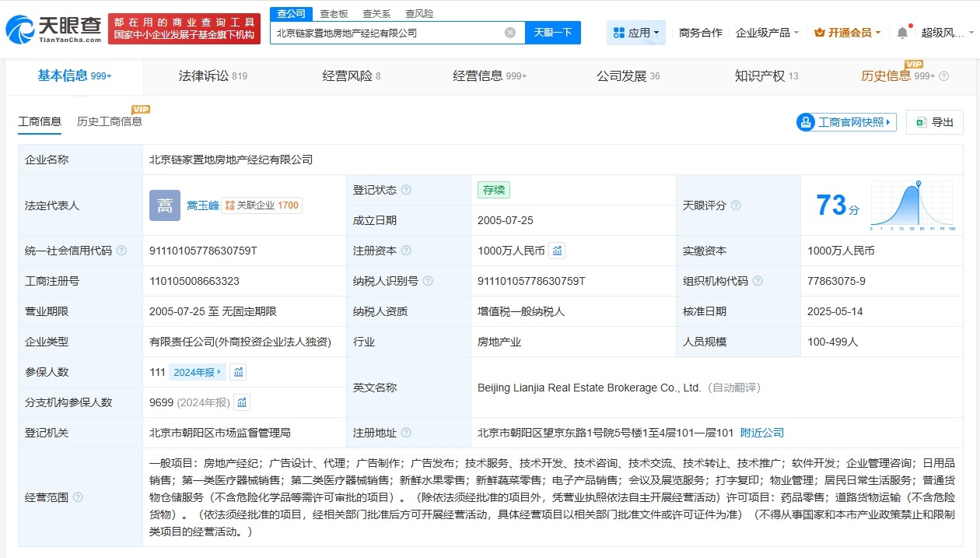Viewport: 980px width, 558px height.
Task: Switch to the 查老板 tab
Action: [334, 13]
